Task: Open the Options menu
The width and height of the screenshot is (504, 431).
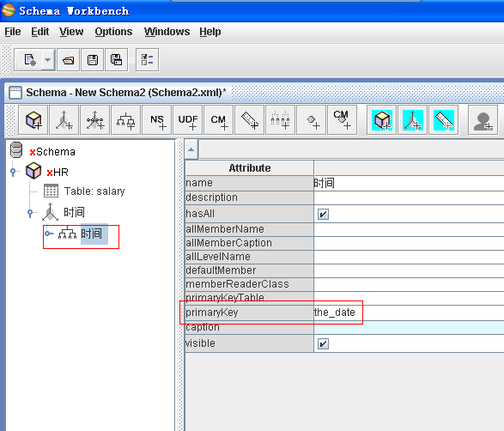Action: [113, 32]
